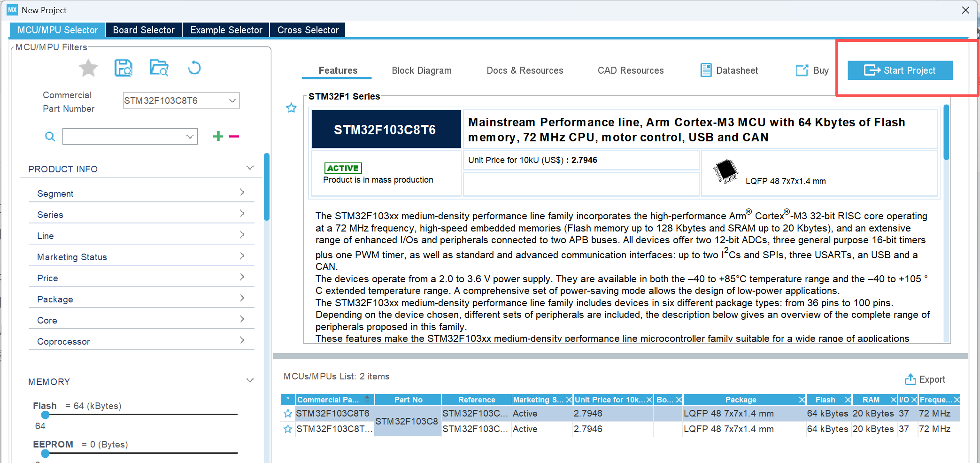This screenshot has height=463, width=980.
Task: Click the Reference column header
Action: point(477,400)
